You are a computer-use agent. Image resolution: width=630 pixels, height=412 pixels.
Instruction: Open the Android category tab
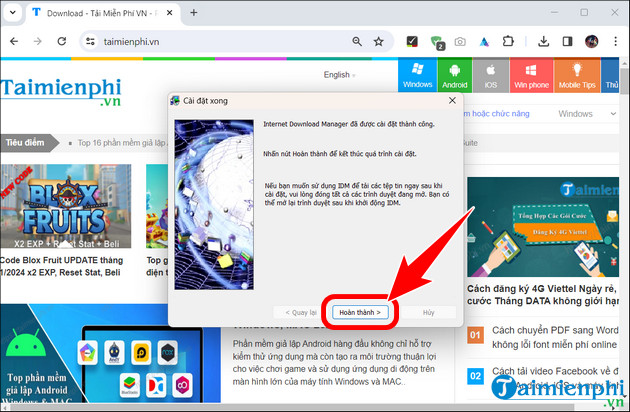tap(455, 75)
